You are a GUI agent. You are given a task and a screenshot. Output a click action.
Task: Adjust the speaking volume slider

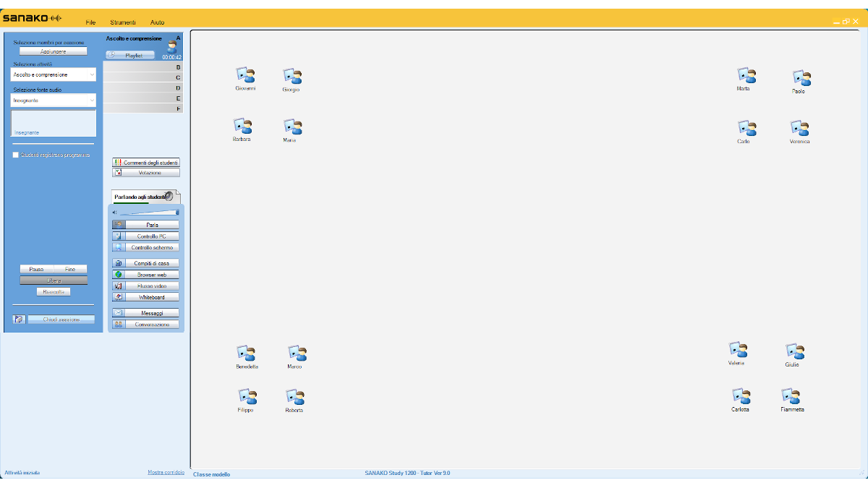(x=150, y=213)
